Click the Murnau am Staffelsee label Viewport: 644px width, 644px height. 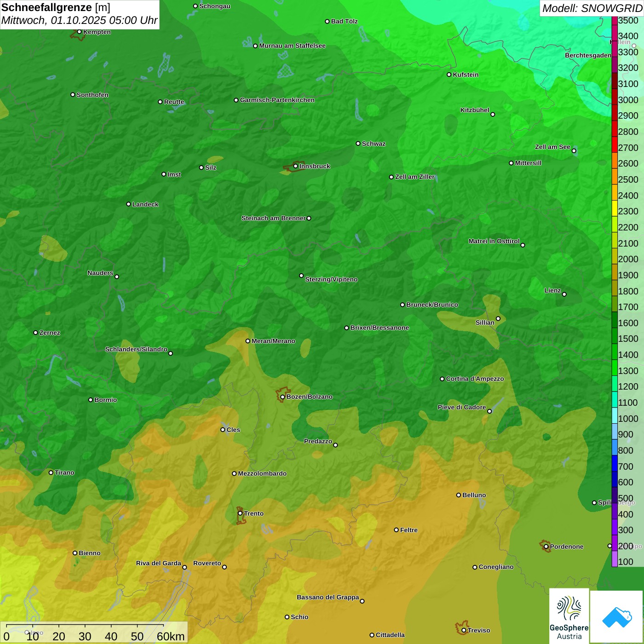click(x=292, y=46)
